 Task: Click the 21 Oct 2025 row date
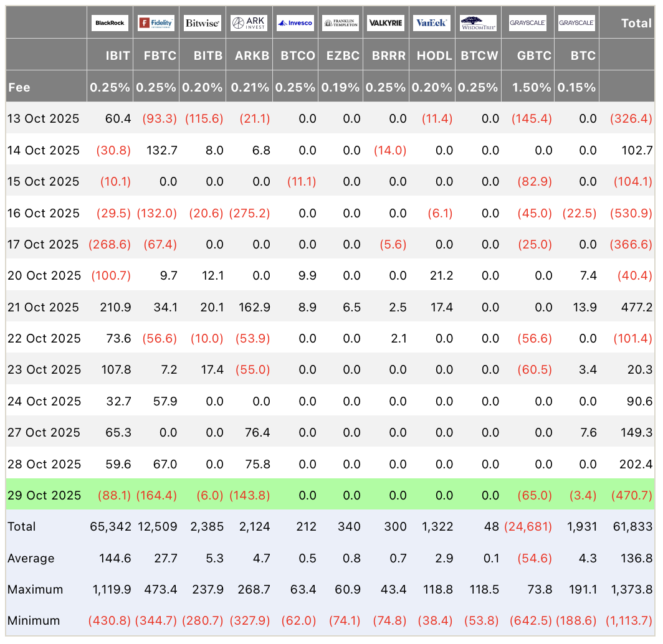coord(44,307)
